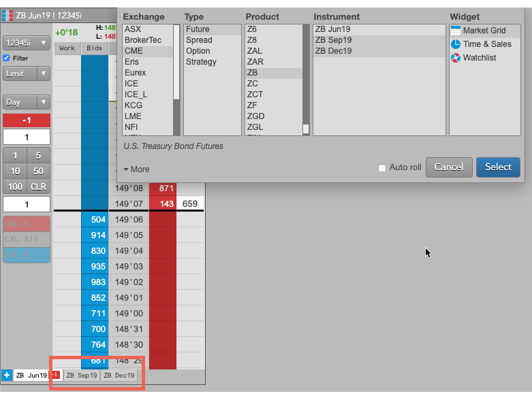Click the CLR quantity button
Viewport: 532px width, 398px height.
tap(38, 187)
